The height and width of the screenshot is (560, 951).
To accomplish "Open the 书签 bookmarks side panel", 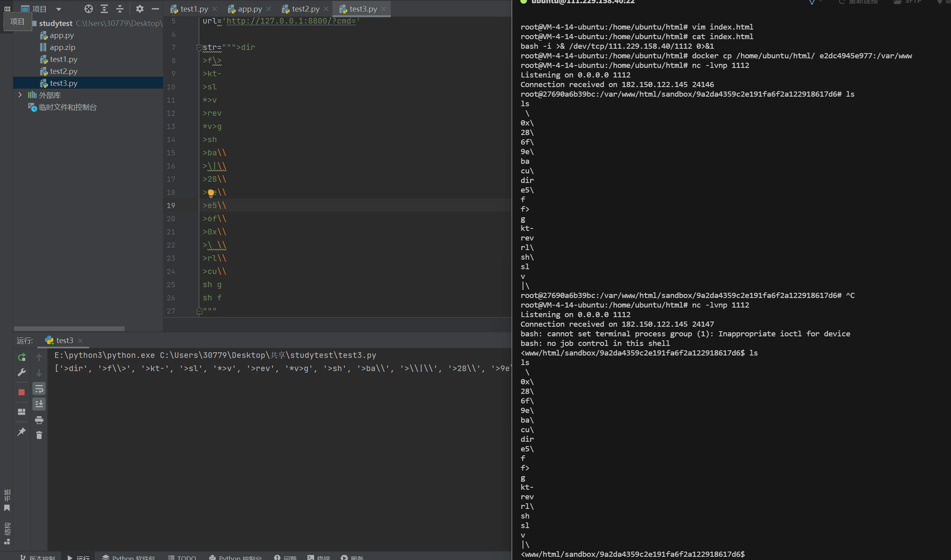I will 7,500.
